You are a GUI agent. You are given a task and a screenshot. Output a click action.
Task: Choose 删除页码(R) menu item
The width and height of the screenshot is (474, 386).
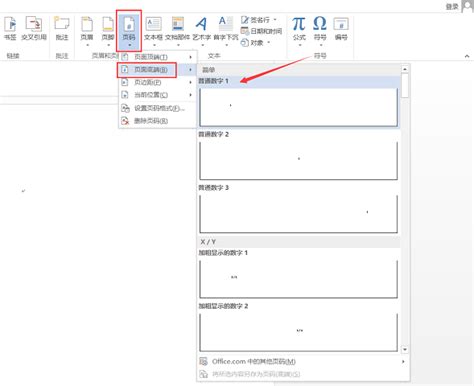(x=158, y=121)
